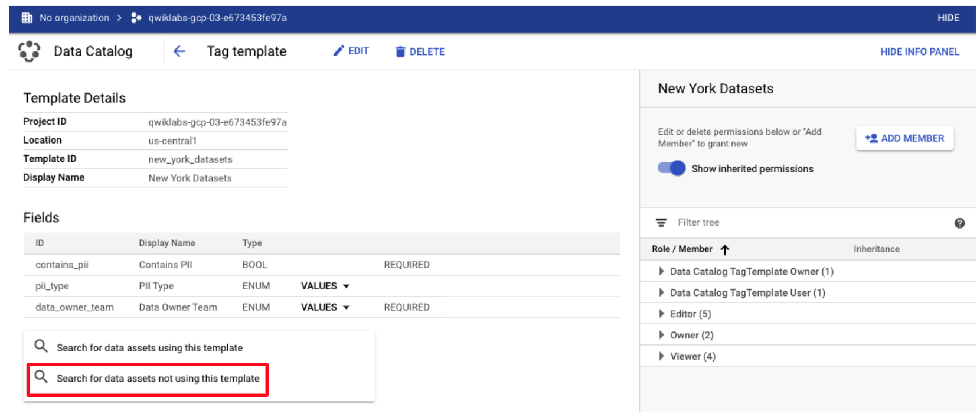Click magnifier icon for assets using this template
The width and height of the screenshot is (980, 420).
tap(41, 346)
